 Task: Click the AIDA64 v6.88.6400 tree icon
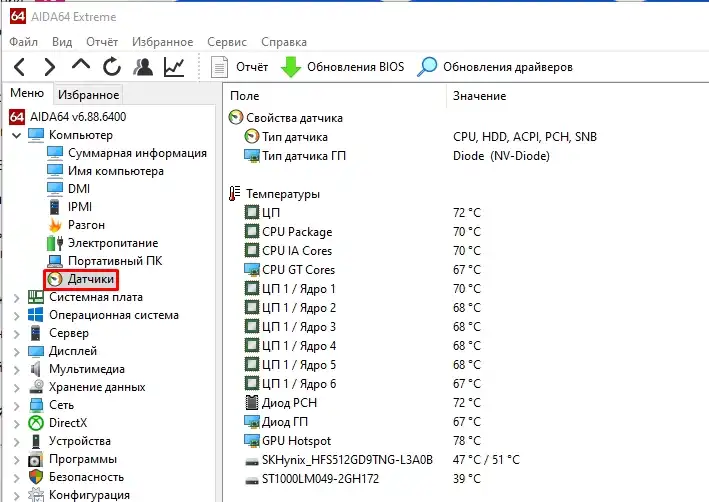click(17, 117)
